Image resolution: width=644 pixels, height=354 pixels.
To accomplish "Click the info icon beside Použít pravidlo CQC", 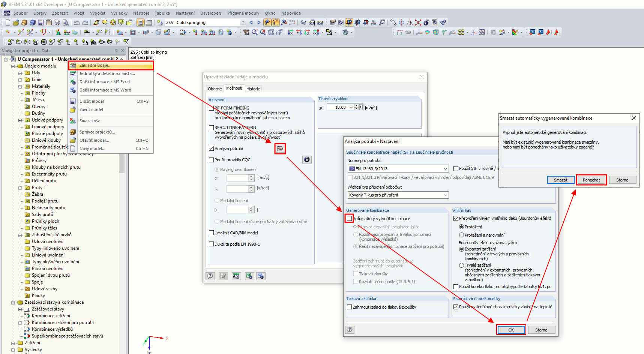I will [x=307, y=159].
